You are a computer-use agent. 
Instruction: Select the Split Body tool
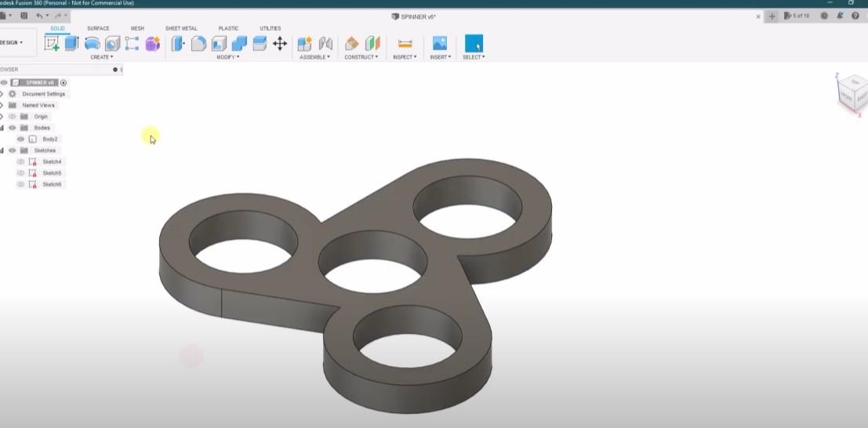[x=260, y=43]
